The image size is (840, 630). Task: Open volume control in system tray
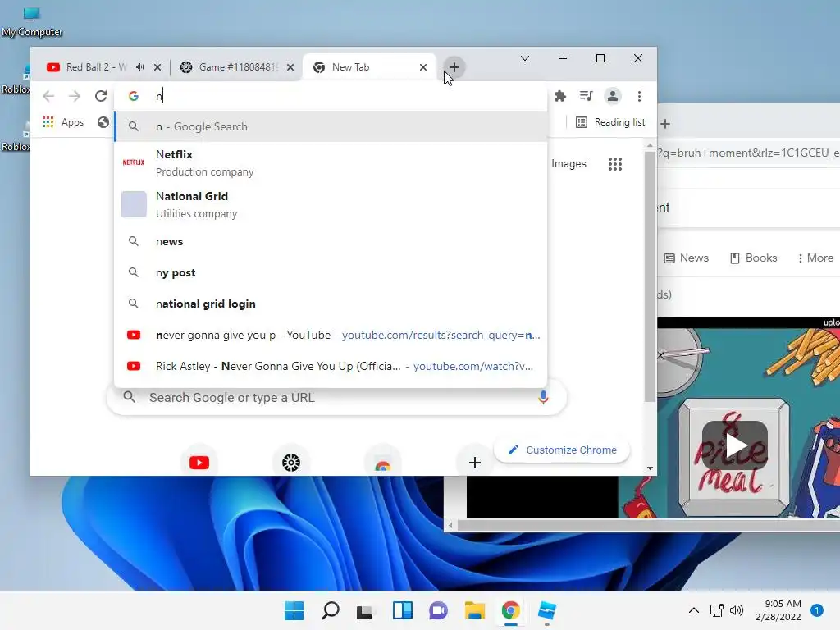737,610
